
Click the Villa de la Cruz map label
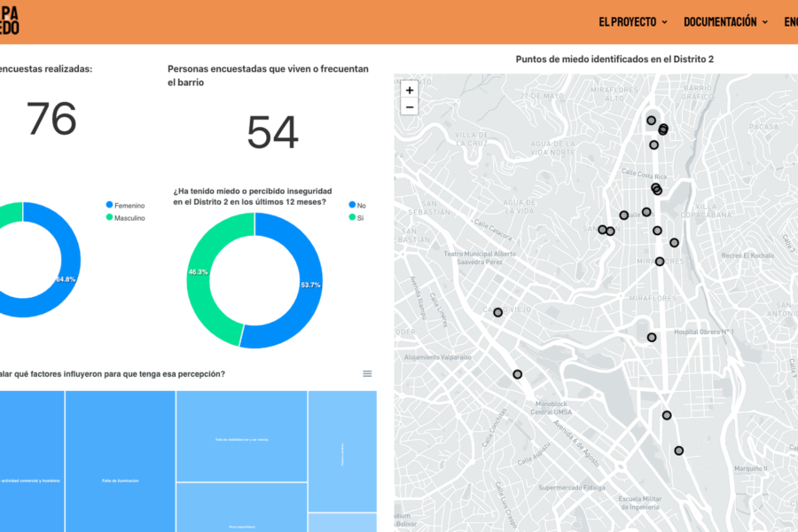[472, 139]
